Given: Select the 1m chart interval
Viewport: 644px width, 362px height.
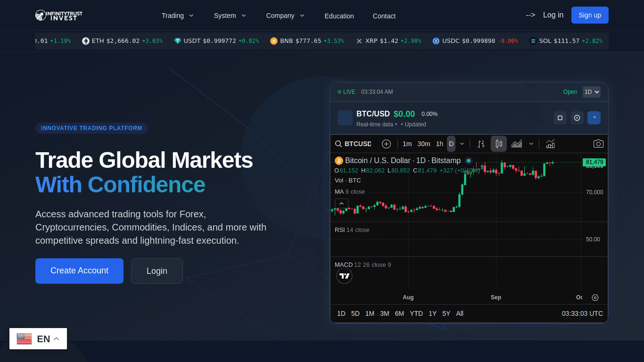Looking at the screenshot, I should [x=407, y=144].
